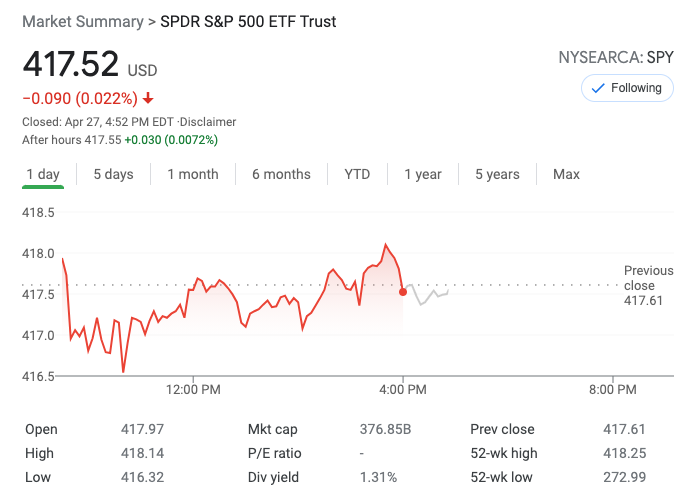Click the NYSEARCA: SPY ticker label
The width and height of the screenshot is (700, 498).
pyautogui.click(x=616, y=57)
